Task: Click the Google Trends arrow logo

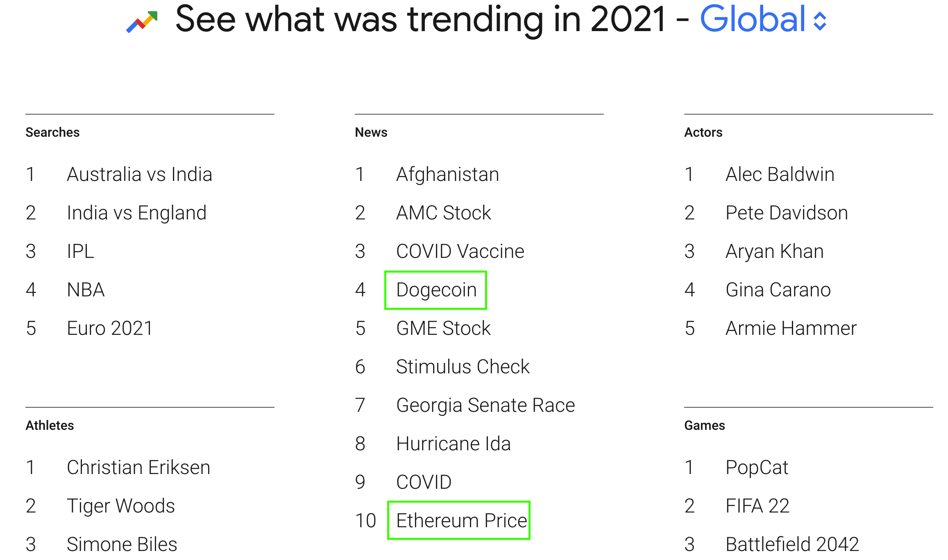Action: point(142,22)
